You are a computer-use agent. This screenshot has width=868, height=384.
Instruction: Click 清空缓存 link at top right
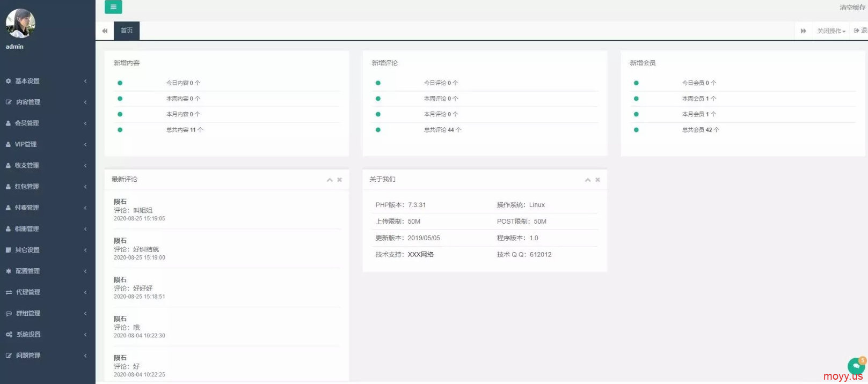coord(852,8)
